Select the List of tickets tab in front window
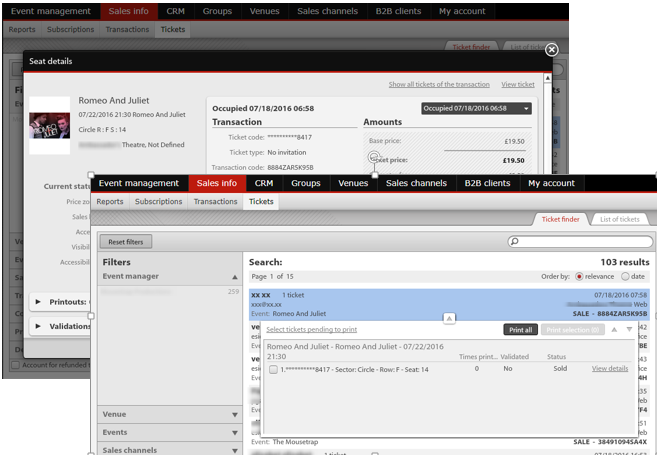Image resolution: width=657 pixels, height=455 pixels. 620,219
